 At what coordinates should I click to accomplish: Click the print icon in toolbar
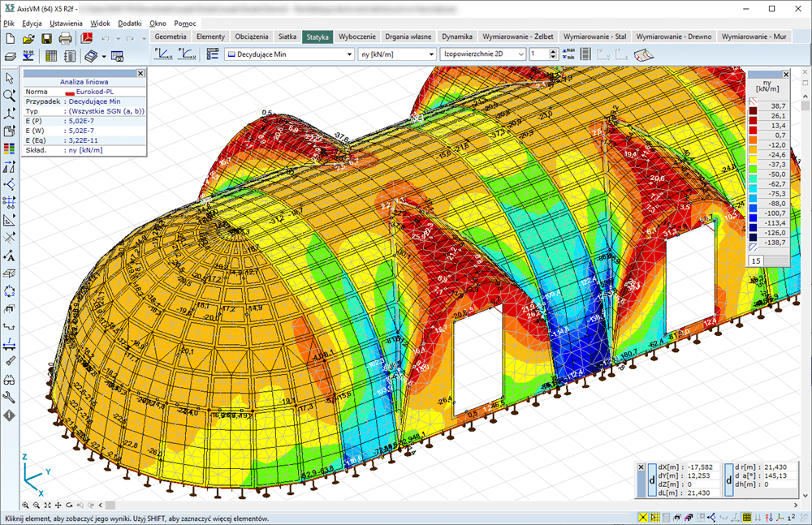pos(65,38)
